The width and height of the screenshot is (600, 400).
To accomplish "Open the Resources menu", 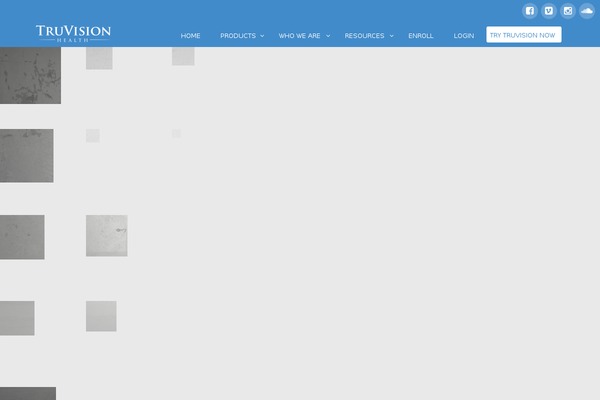I will coord(364,36).
